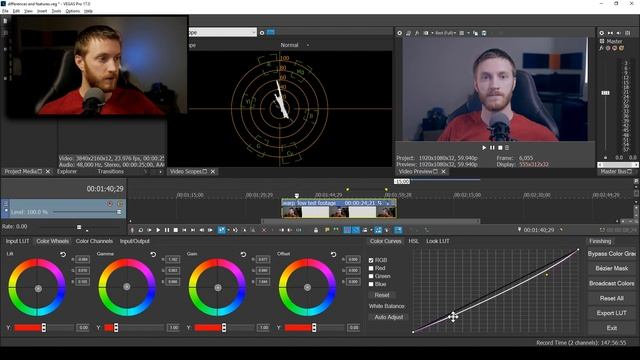Copy snapshot to clipboard in Video Preview

476,33
